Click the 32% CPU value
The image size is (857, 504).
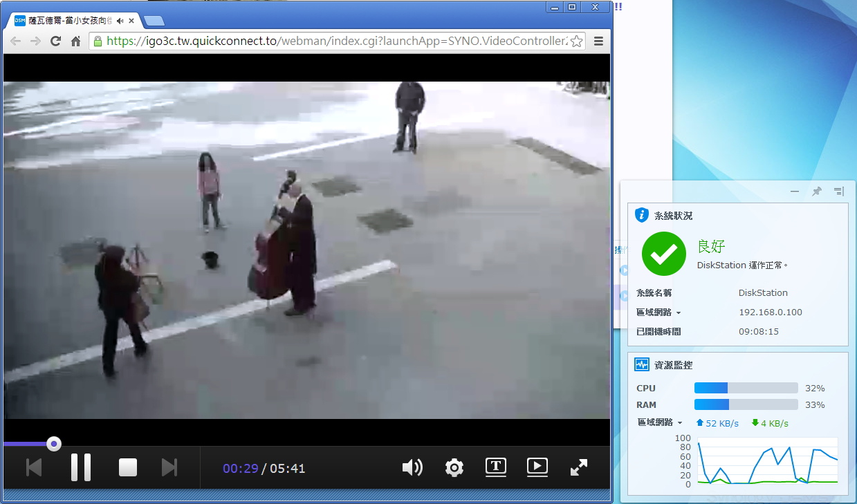pyautogui.click(x=815, y=389)
